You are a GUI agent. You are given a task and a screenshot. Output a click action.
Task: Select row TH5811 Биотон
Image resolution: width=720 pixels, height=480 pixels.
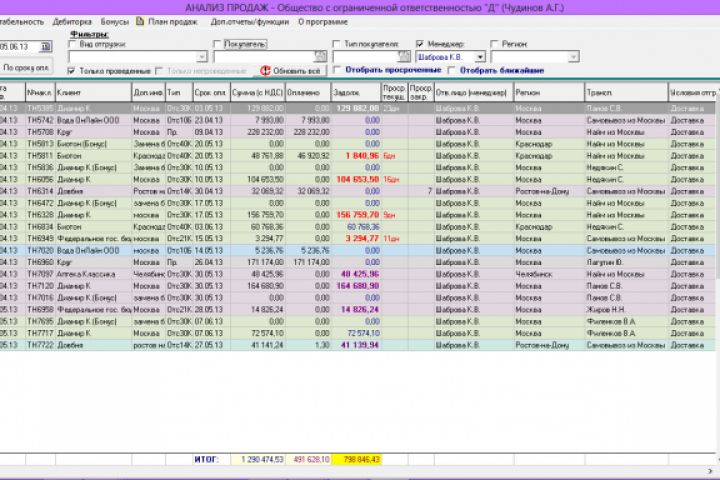pyautogui.click(x=357, y=156)
